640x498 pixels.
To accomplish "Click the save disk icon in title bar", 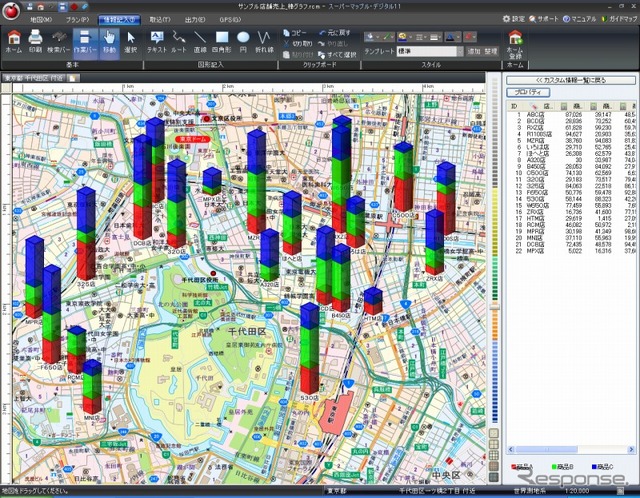I will point(29,7).
